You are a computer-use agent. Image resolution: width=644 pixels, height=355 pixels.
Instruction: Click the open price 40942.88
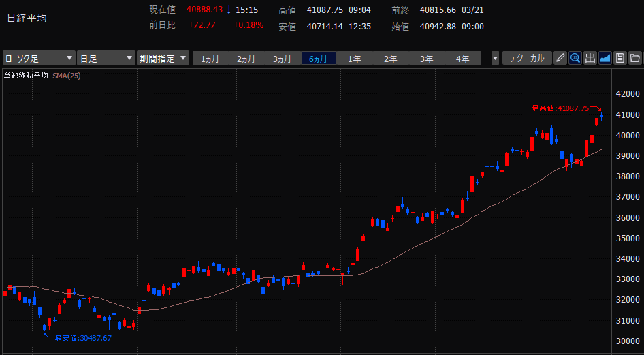438,27
